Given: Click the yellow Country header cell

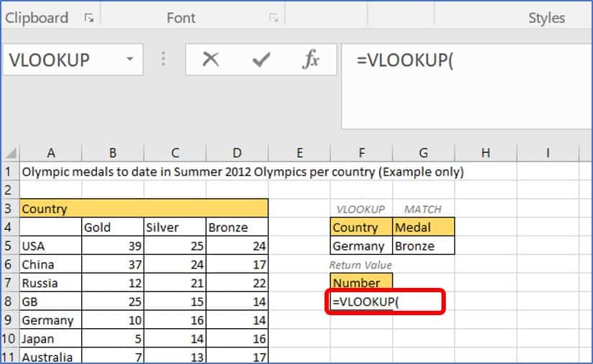Looking at the screenshot, I should [144, 209].
